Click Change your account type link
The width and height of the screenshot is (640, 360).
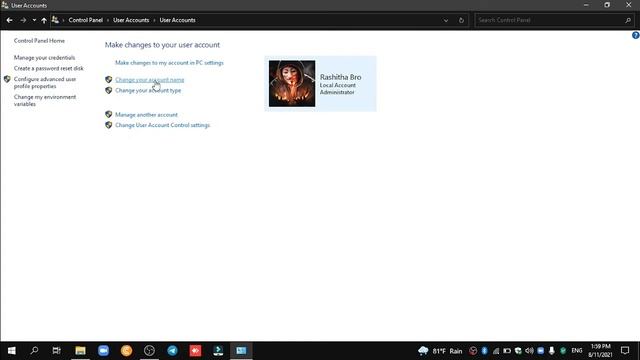coord(148,90)
